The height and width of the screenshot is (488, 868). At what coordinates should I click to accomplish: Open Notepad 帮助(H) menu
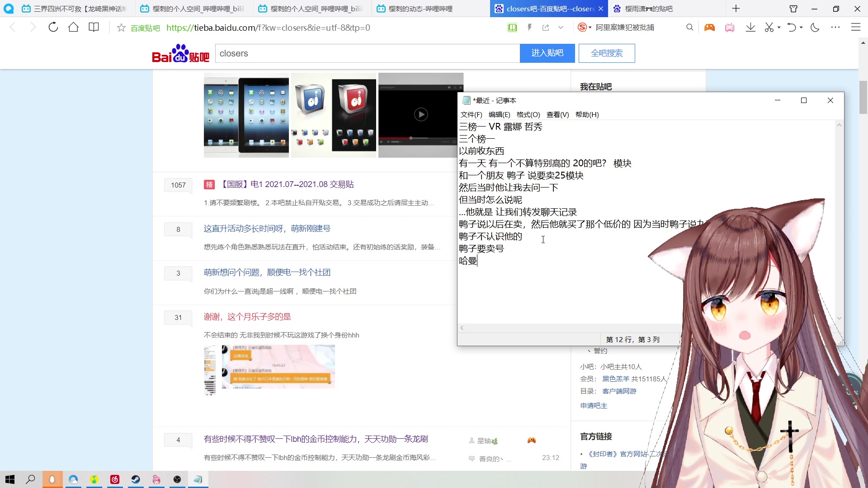click(x=587, y=114)
